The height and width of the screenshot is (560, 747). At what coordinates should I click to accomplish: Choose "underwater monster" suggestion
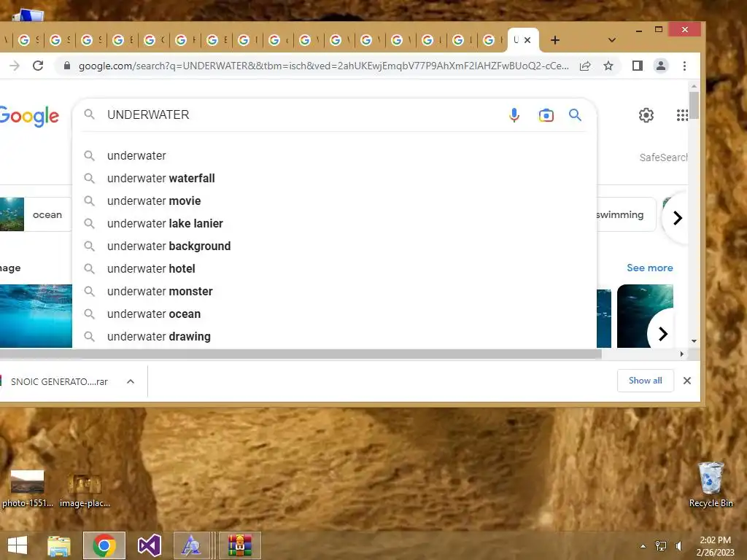click(160, 292)
